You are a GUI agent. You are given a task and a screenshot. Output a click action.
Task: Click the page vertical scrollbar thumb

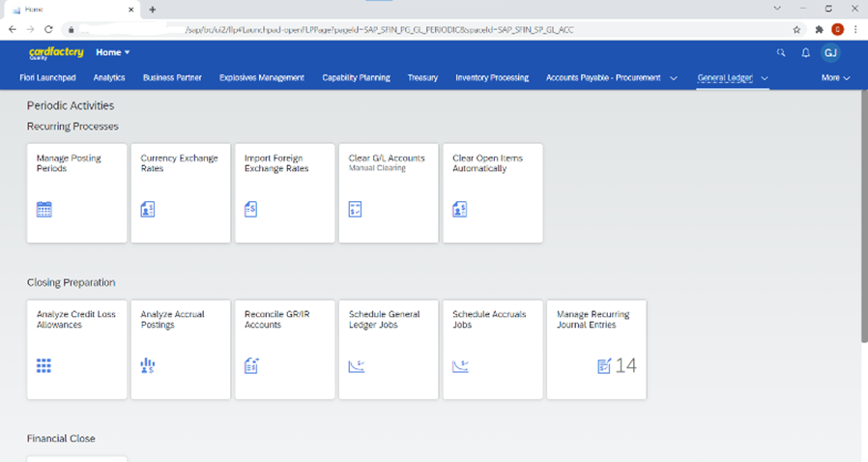(x=864, y=216)
